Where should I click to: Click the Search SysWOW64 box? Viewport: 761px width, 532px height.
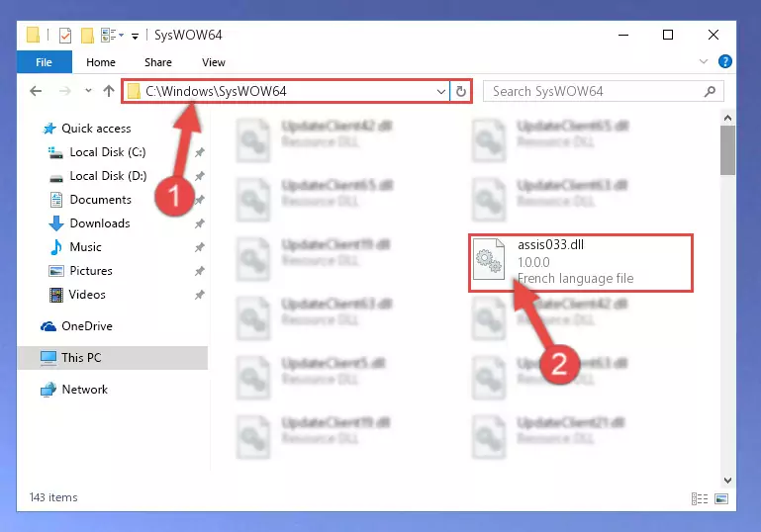tap(604, 91)
